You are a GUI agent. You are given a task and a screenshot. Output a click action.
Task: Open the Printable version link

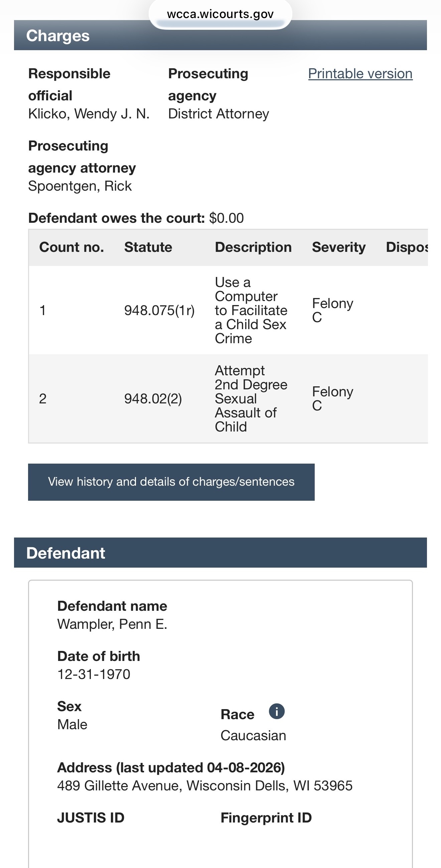360,74
